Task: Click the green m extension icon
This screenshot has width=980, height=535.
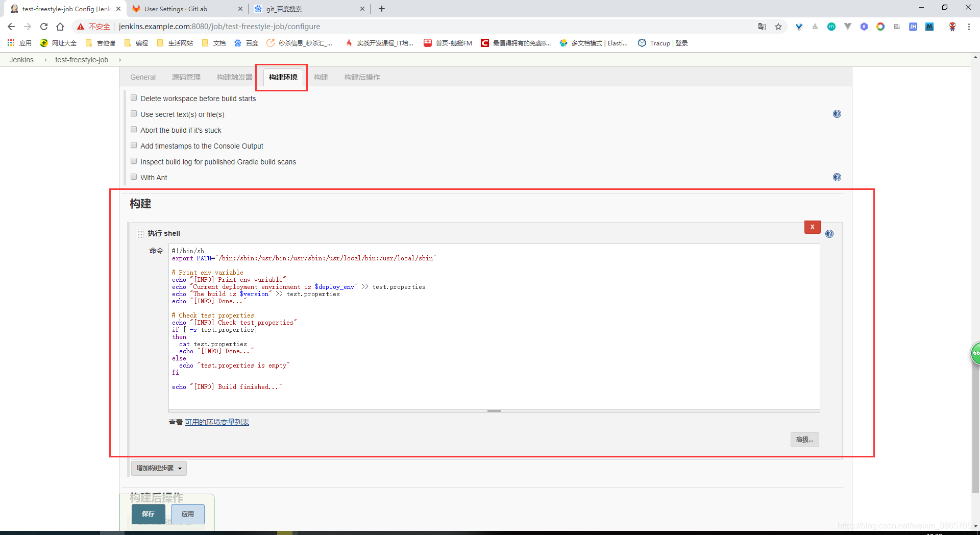Action: (x=831, y=27)
